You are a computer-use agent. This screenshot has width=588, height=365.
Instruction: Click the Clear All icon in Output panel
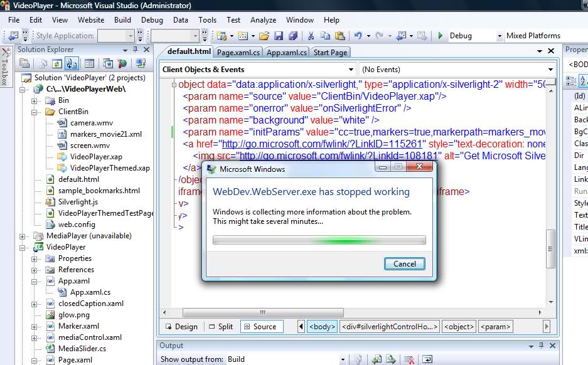pyautogui.click(x=409, y=359)
